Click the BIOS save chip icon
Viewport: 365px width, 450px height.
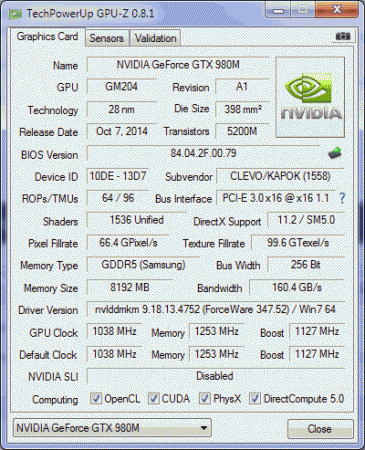coord(335,153)
